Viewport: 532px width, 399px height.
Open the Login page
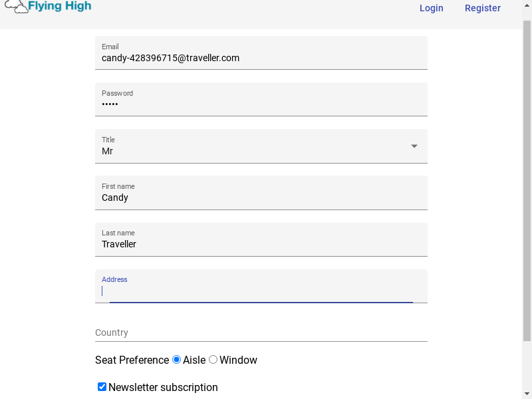point(431,8)
